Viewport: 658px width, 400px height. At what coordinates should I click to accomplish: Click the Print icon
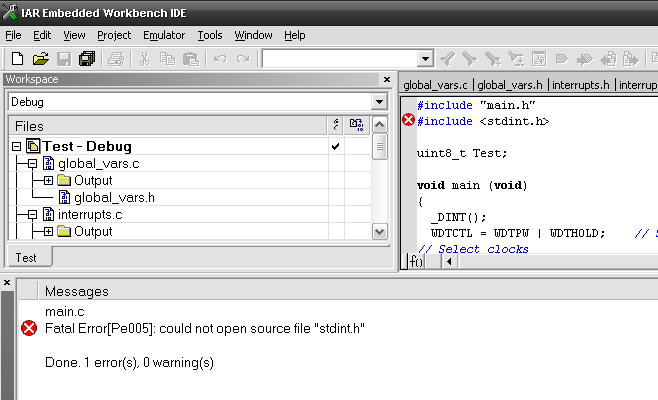point(116,59)
